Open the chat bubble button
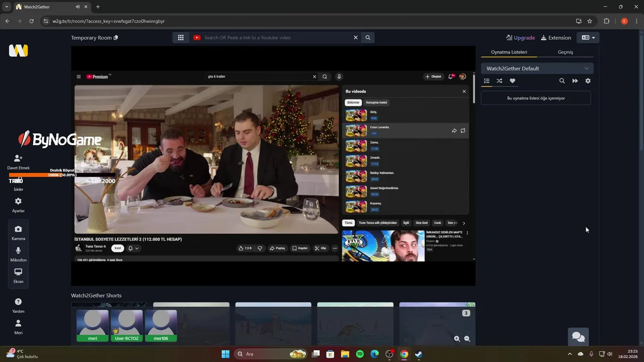 click(x=578, y=337)
